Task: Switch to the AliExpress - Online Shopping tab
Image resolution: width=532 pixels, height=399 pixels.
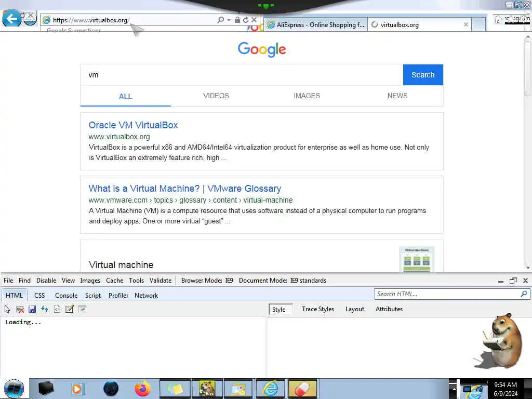Action: 315,25
